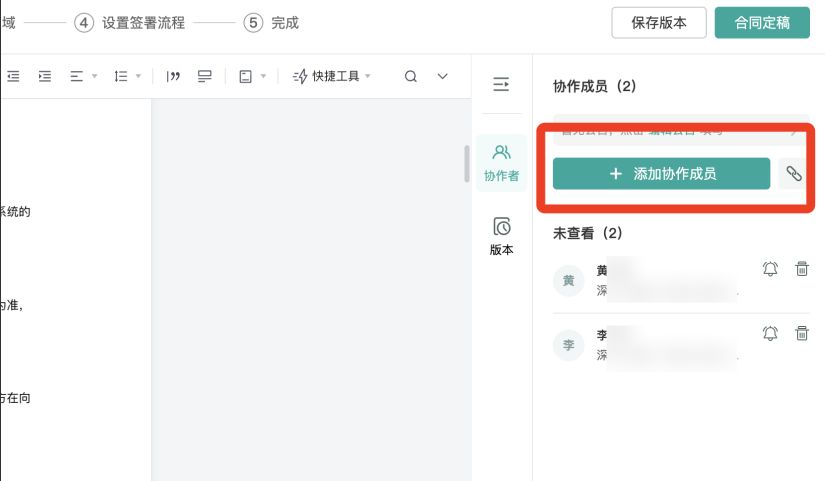This screenshot has width=825, height=481.
Task: Switch to the 版本 tab
Action: click(501, 236)
